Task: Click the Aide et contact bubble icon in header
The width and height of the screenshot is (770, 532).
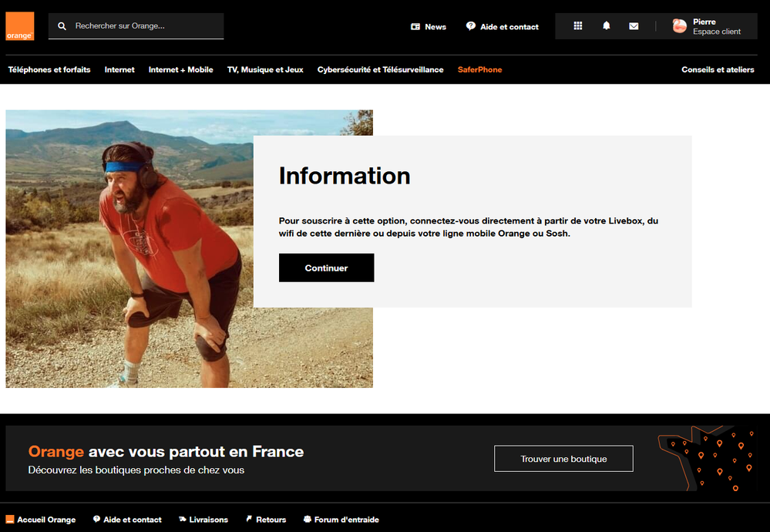Action: (x=471, y=26)
